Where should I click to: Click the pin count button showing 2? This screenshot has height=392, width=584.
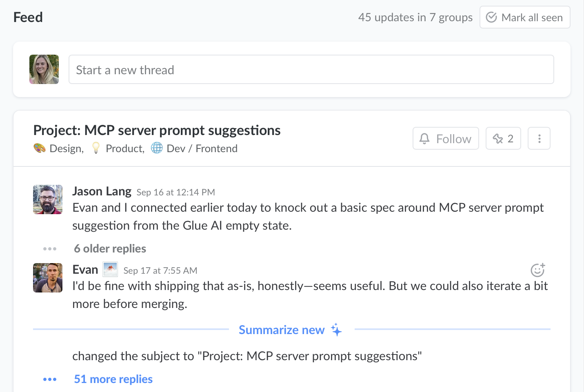[503, 139]
